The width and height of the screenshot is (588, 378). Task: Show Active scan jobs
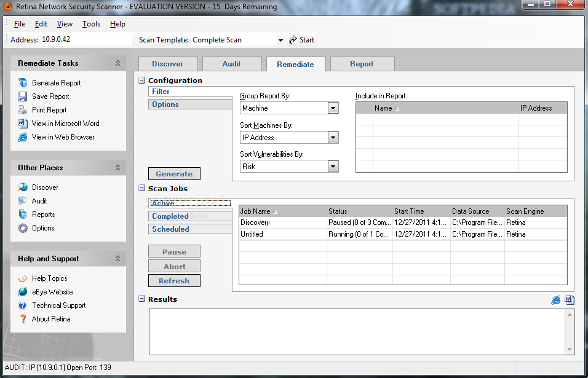[190, 203]
